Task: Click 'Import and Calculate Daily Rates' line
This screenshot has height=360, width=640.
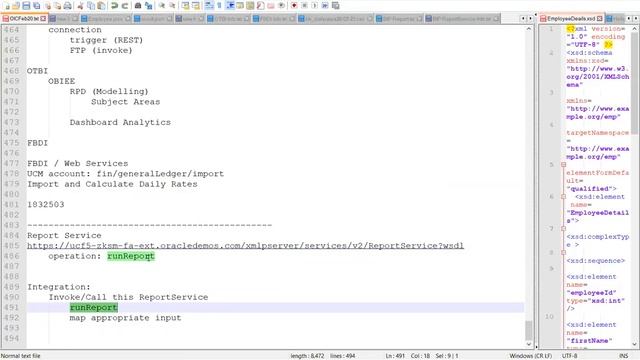Action: coord(112,184)
